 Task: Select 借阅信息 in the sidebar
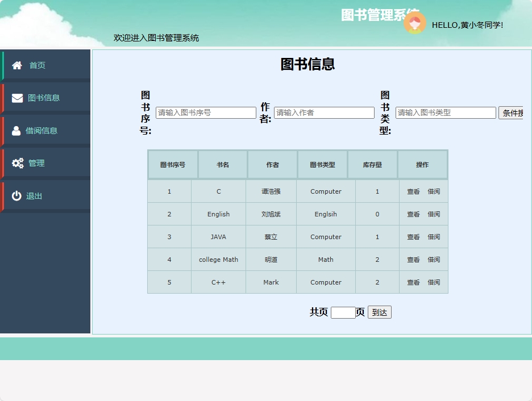[x=43, y=130]
